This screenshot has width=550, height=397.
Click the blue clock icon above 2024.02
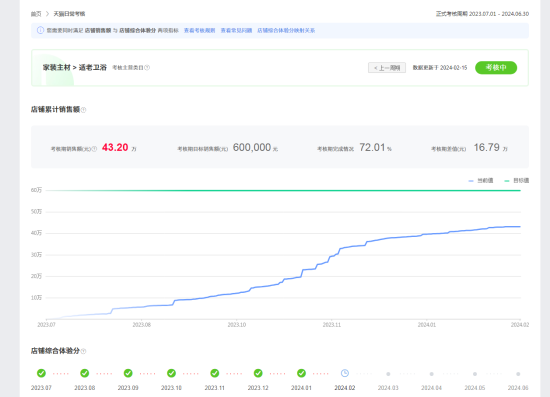tap(345, 373)
